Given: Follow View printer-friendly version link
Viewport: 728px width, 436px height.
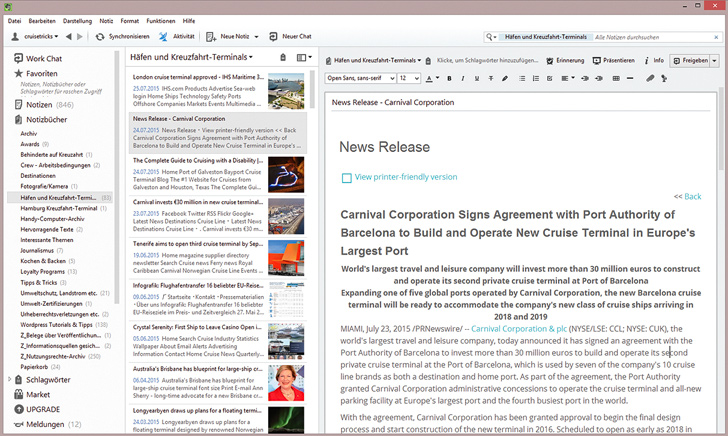Looking at the screenshot, I should tap(406, 177).
